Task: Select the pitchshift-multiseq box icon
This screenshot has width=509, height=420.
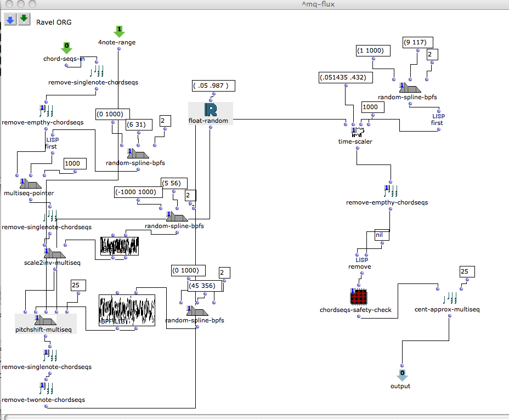Action: [x=46, y=320]
